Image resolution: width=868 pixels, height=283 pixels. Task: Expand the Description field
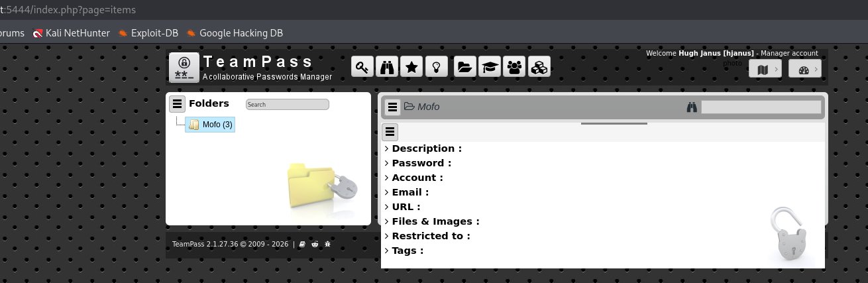click(423, 148)
